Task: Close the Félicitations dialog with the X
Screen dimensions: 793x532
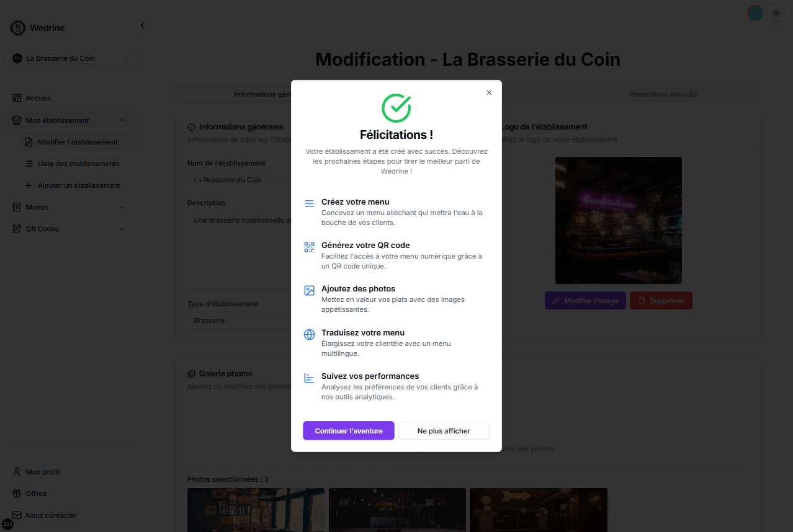Action: [x=489, y=92]
